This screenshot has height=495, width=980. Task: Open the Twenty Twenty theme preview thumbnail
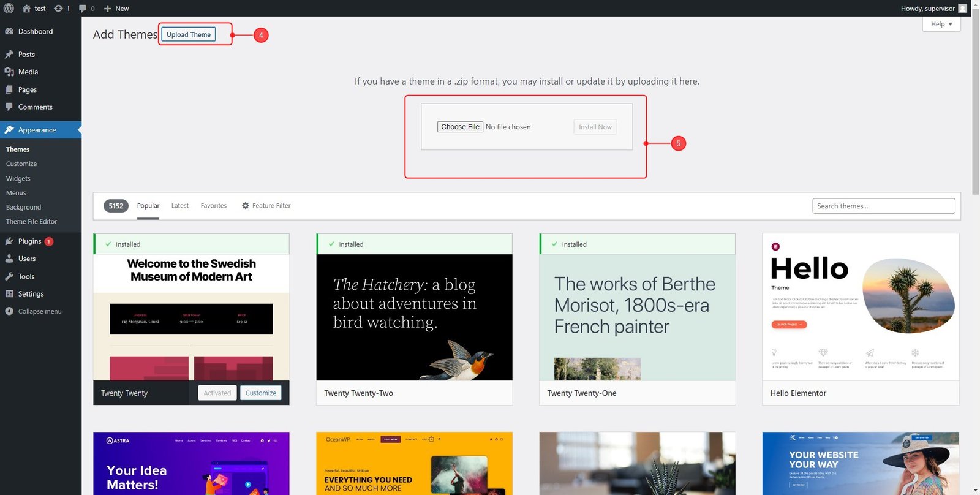click(191, 317)
